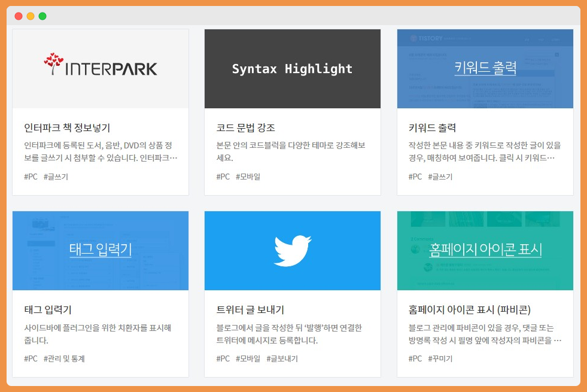The height and width of the screenshot is (392, 587).
Task: Click #PC tag on 홈페이지 아이콘 표시 card
Action: tap(415, 358)
